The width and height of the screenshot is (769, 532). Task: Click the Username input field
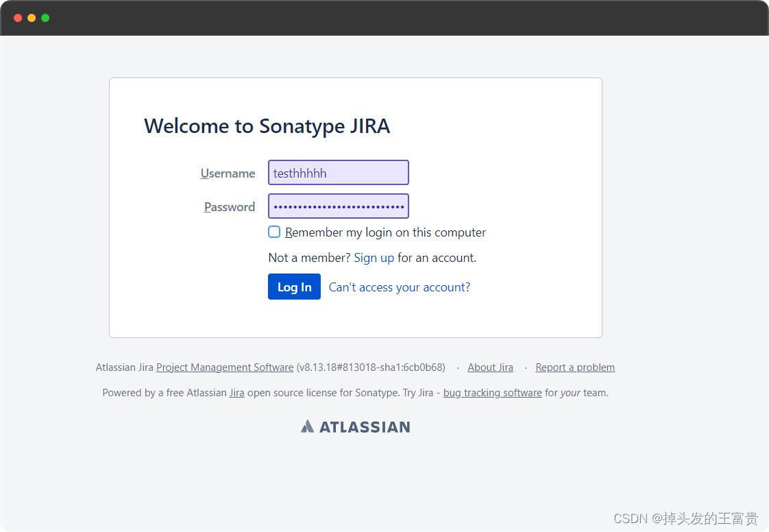pyautogui.click(x=339, y=173)
